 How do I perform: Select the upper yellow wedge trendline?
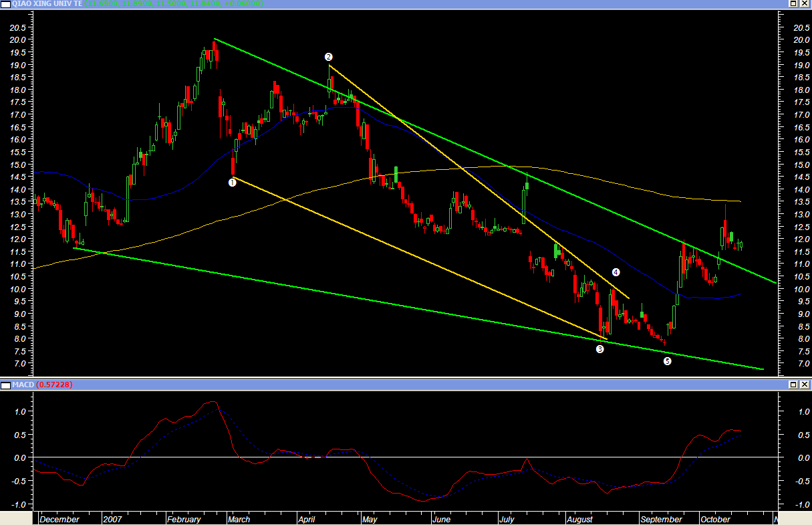point(479,181)
